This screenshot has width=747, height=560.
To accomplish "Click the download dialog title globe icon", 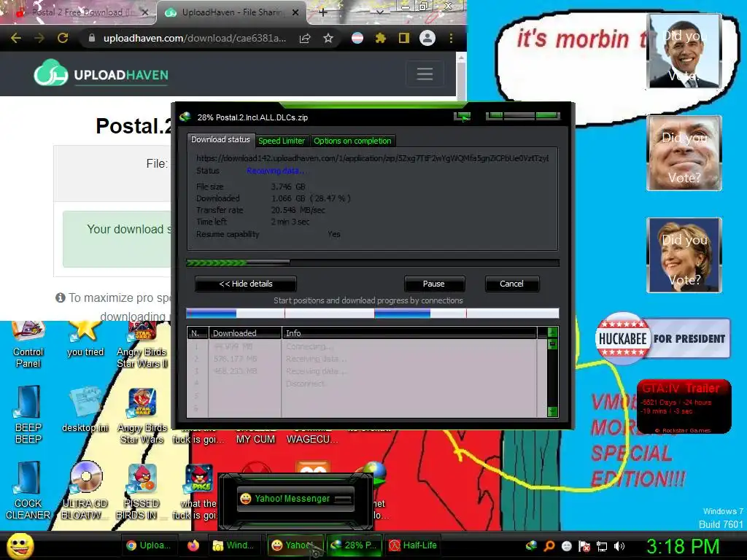I will [x=185, y=117].
